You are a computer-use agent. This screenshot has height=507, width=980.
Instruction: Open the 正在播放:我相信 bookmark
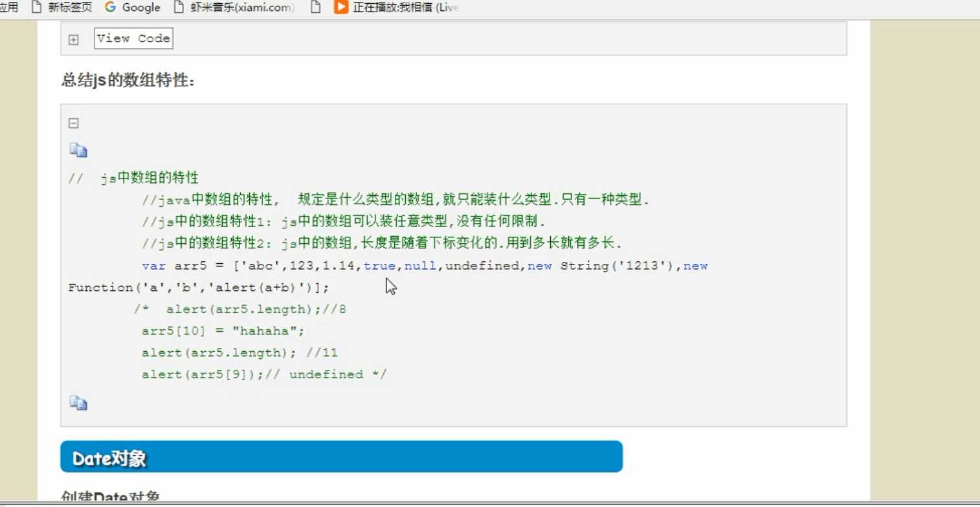coord(396,8)
